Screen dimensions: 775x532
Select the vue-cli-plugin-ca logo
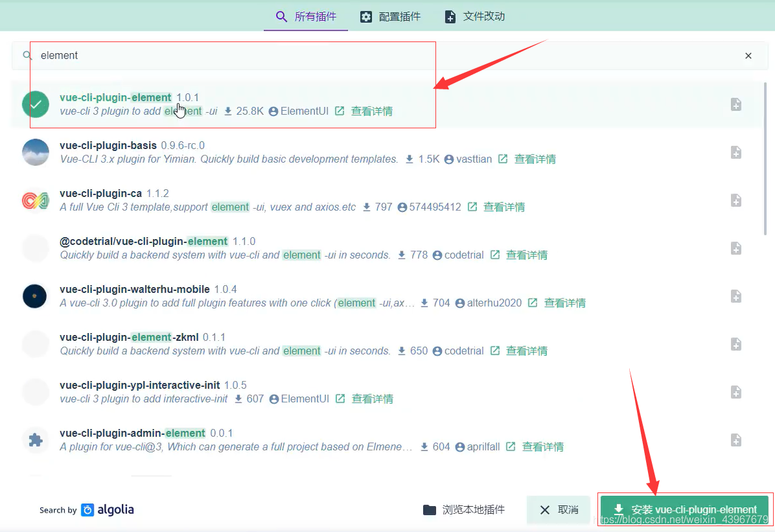[x=36, y=200]
